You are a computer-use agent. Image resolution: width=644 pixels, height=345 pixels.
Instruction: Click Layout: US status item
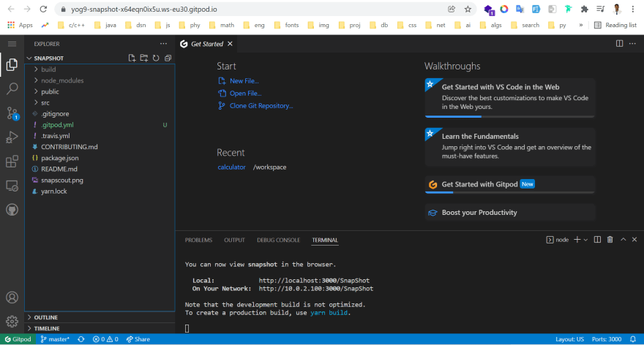tap(569, 339)
